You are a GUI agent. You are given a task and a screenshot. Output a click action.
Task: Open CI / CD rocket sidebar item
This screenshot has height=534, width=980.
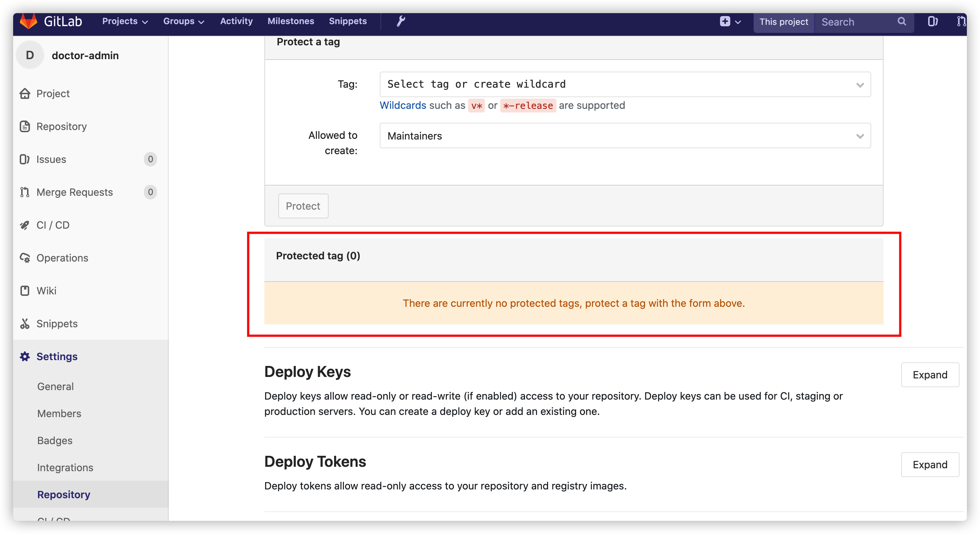53,225
